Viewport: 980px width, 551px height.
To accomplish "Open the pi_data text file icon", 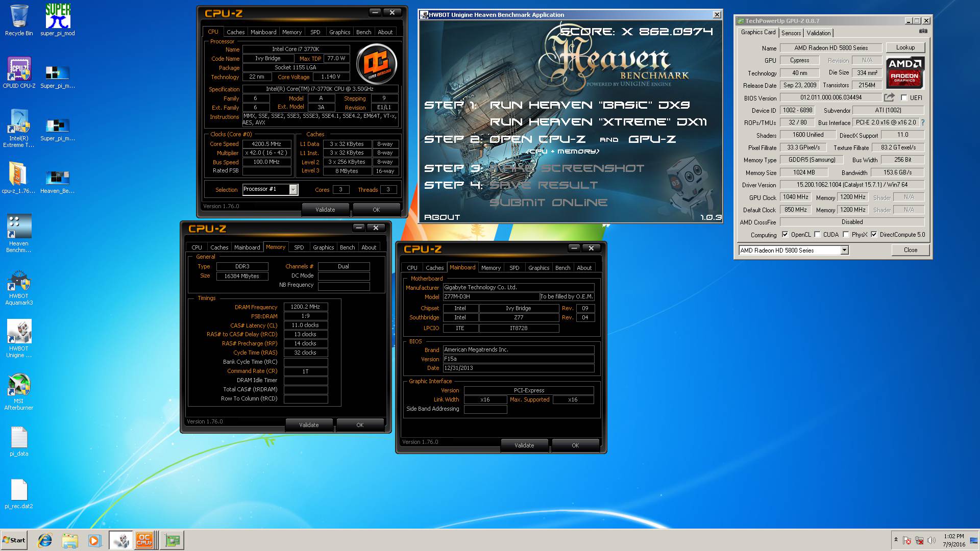I will [19, 442].
